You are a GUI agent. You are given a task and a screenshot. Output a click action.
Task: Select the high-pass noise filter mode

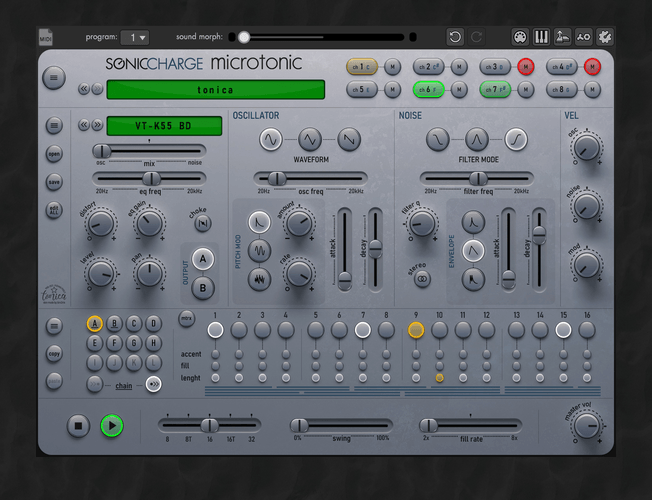pyautogui.click(x=516, y=139)
